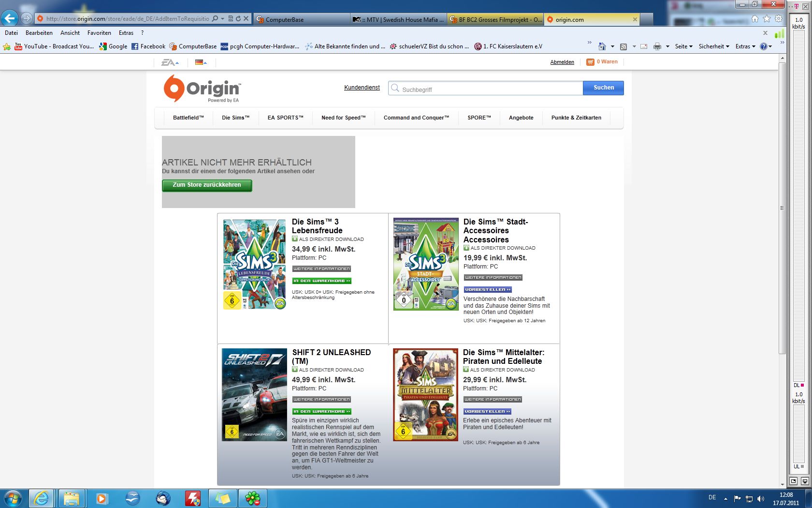Close the origin.com tab
Screen dimensions: 812x508
tap(635, 19)
